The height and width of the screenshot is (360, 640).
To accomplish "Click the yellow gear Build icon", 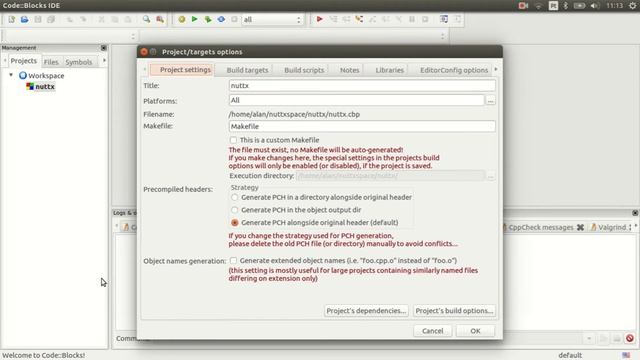I will click(182, 19).
